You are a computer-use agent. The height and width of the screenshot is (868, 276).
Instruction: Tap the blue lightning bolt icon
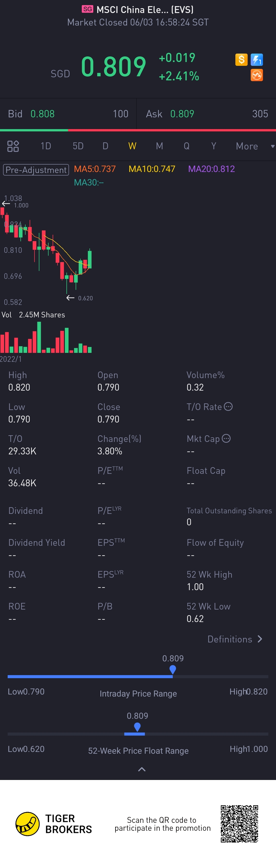pos(257,60)
